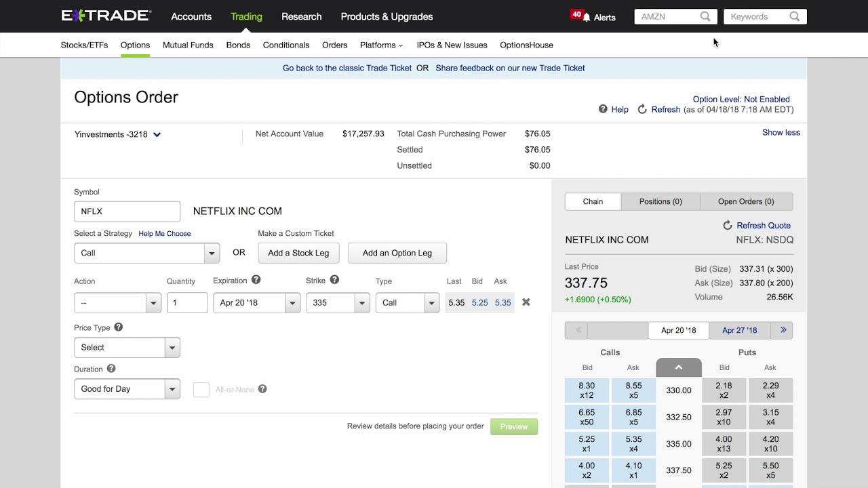Open the Strike 335 dropdown
868x488 pixels.
pyautogui.click(x=338, y=303)
